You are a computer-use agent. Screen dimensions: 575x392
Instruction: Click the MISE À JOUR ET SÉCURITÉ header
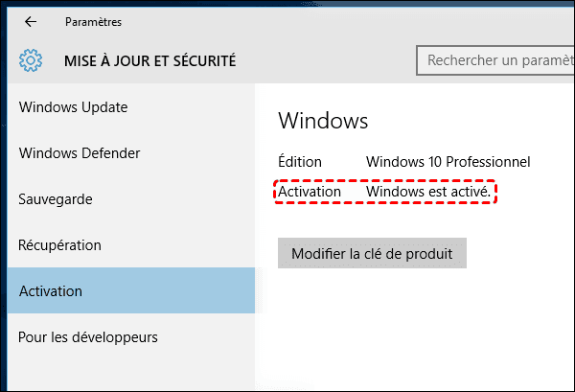click(x=149, y=61)
